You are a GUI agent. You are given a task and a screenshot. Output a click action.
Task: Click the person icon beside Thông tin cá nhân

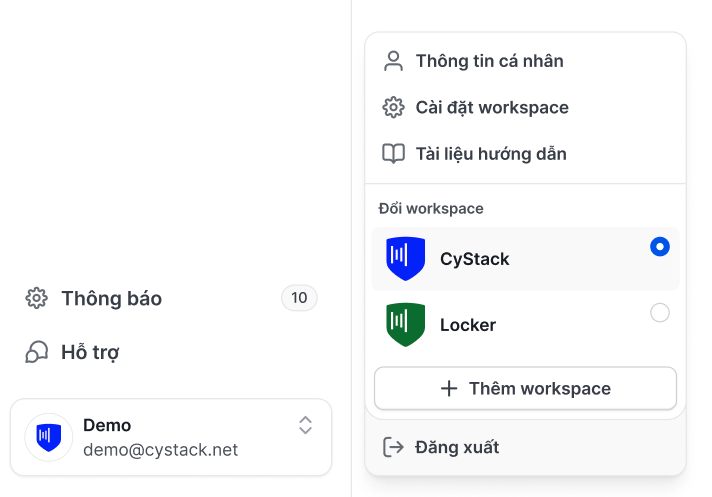(x=393, y=61)
